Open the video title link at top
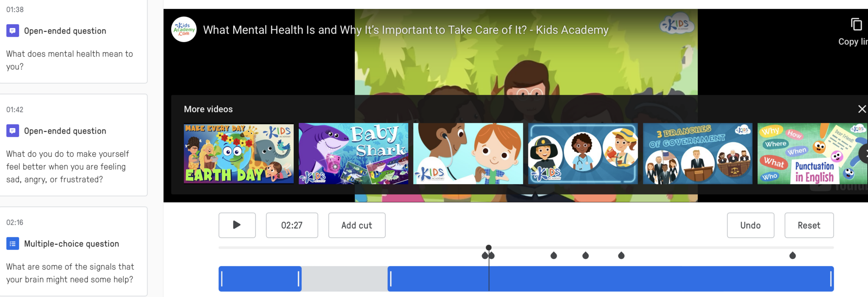Viewport: 868px width, 297px height. click(x=406, y=30)
